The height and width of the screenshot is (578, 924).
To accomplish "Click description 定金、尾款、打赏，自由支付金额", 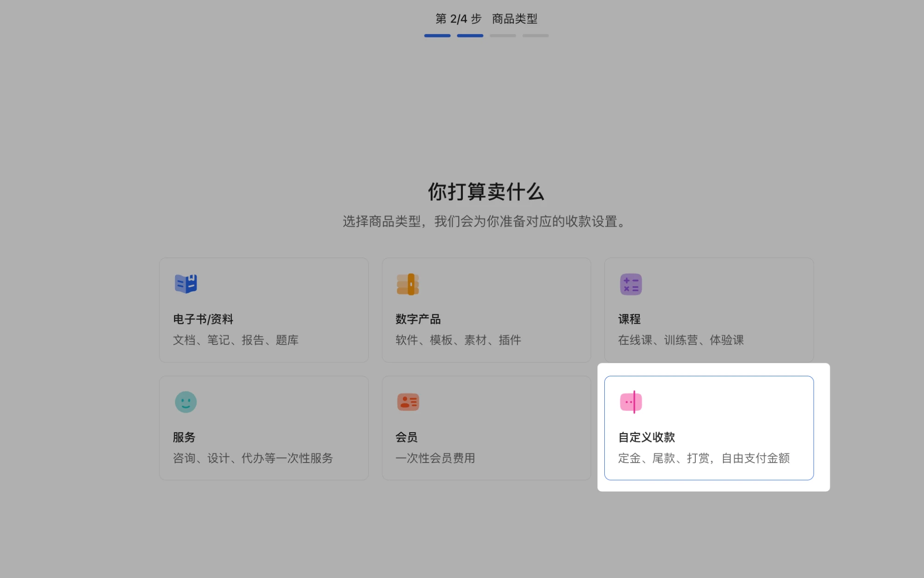I will coord(704,458).
